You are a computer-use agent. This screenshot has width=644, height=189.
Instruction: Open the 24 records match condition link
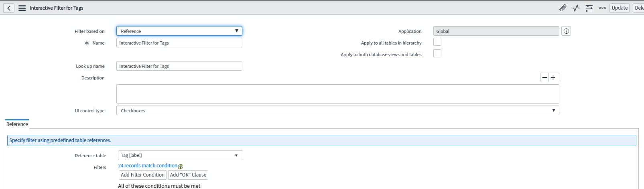point(147,166)
